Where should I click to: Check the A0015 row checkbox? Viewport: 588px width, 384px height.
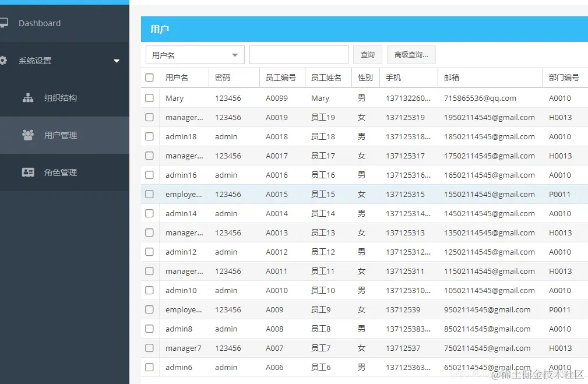coord(149,194)
